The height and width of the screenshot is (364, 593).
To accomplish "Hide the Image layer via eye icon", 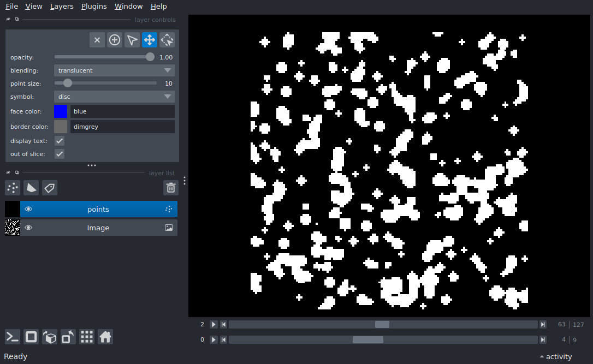I will click(28, 228).
